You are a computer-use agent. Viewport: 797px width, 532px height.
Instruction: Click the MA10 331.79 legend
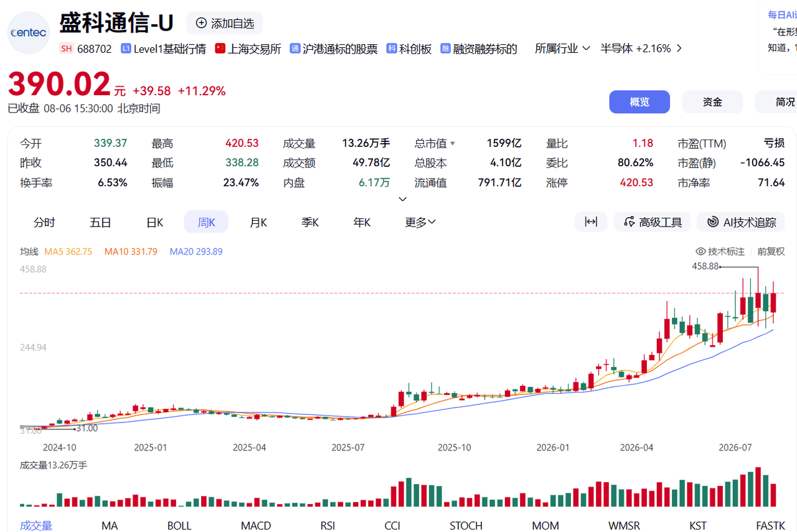click(x=131, y=251)
